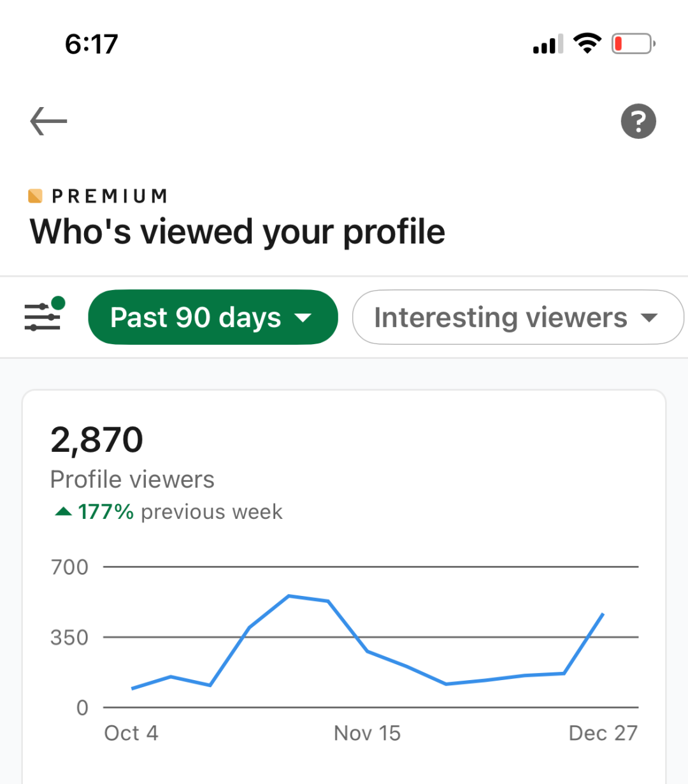688x784 pixels.
Task: Select the Dec 27 endpoint on graph
Action: [603, 614]
